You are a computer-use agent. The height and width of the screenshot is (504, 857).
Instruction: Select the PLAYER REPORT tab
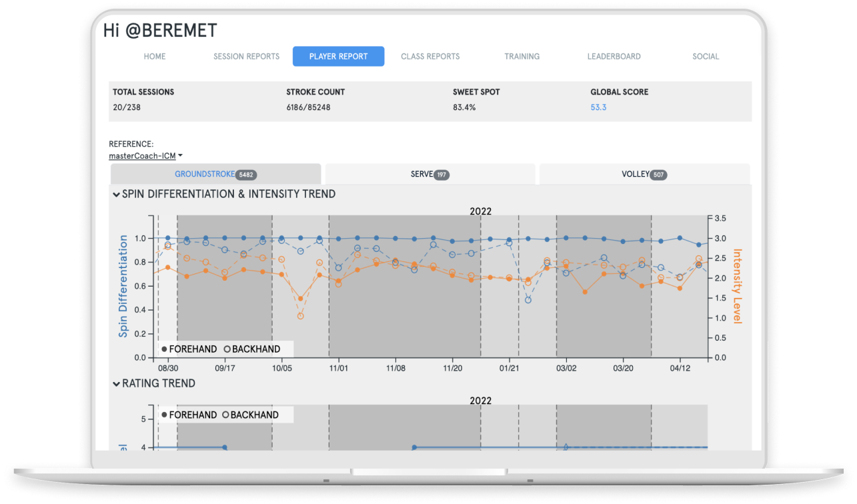pos(338,57)
